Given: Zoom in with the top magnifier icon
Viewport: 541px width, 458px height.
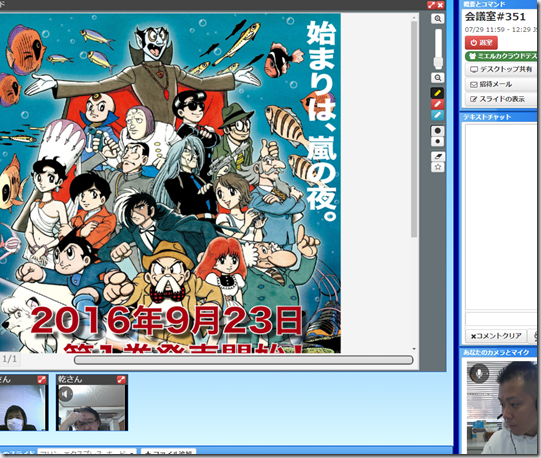Looking at the screenshot, I should (437, 19).
